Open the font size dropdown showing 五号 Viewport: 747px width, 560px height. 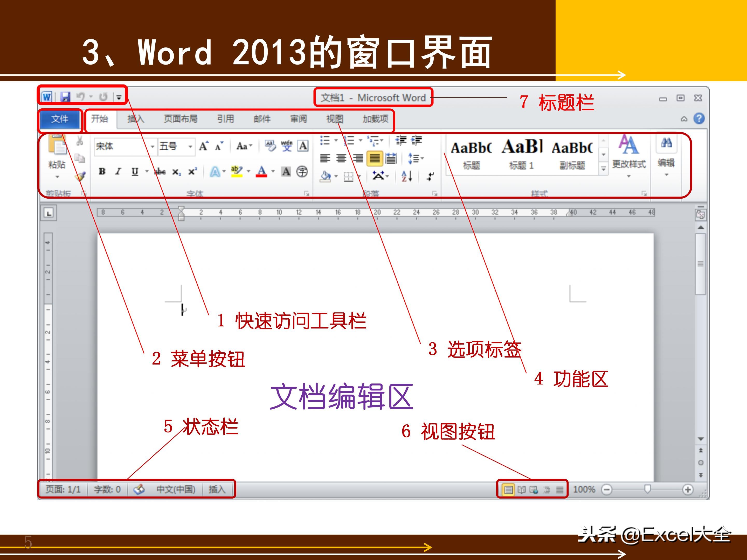click(x=190, y=146)
